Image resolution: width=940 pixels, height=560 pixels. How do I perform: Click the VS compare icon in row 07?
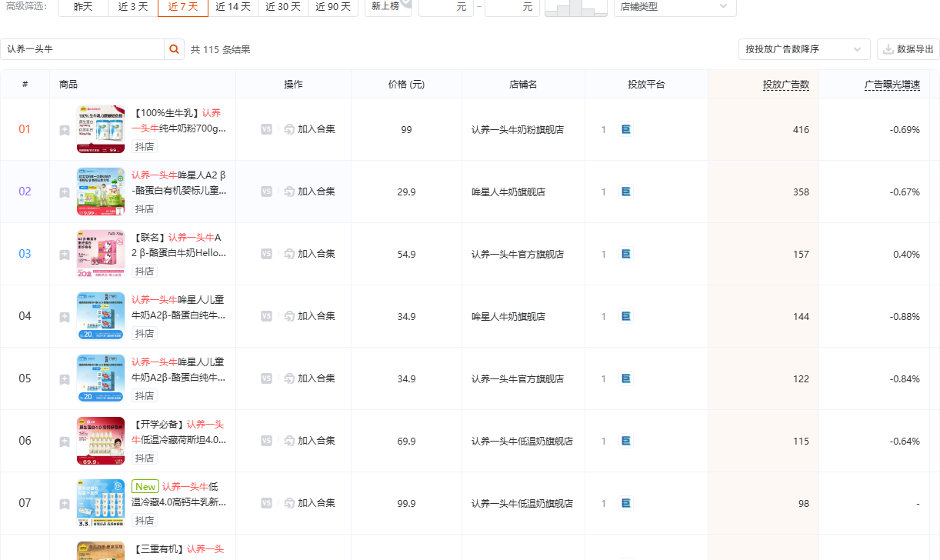coord(266,503)
